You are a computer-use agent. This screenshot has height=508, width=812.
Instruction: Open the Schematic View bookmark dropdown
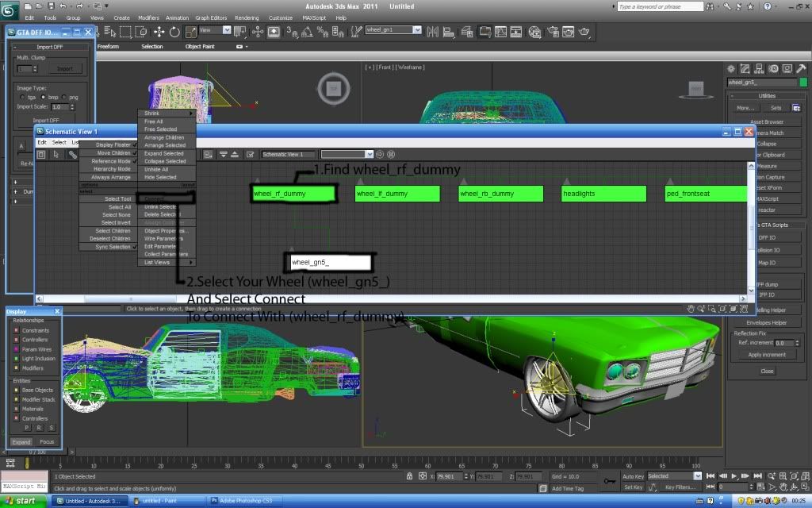point(370,155)
